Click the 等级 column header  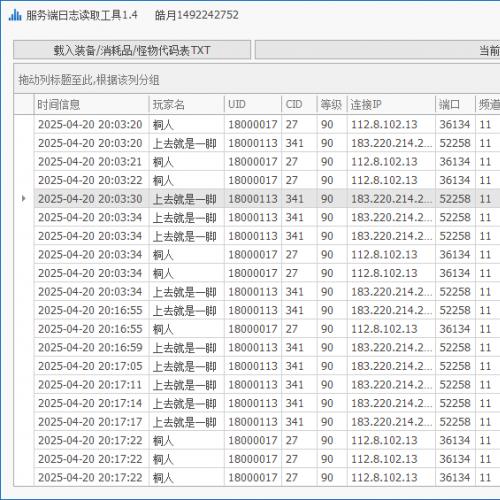click(x=332, y=105)
